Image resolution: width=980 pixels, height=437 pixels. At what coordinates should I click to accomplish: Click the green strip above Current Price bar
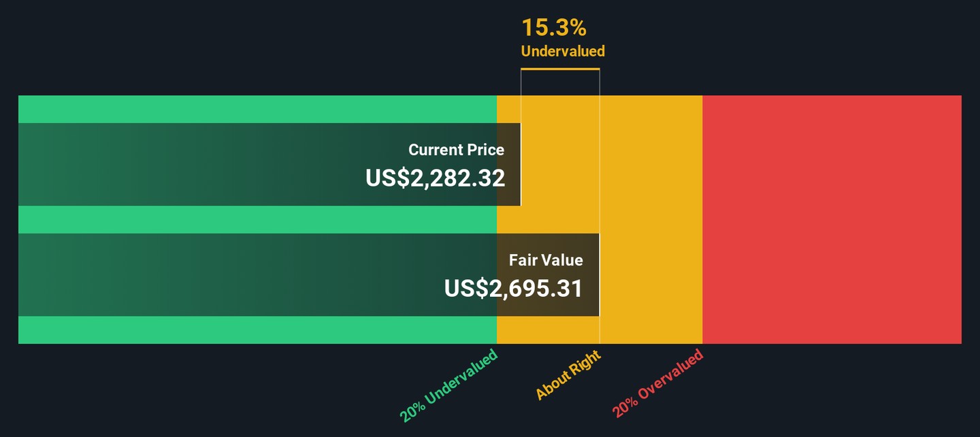tap(257, 109)
